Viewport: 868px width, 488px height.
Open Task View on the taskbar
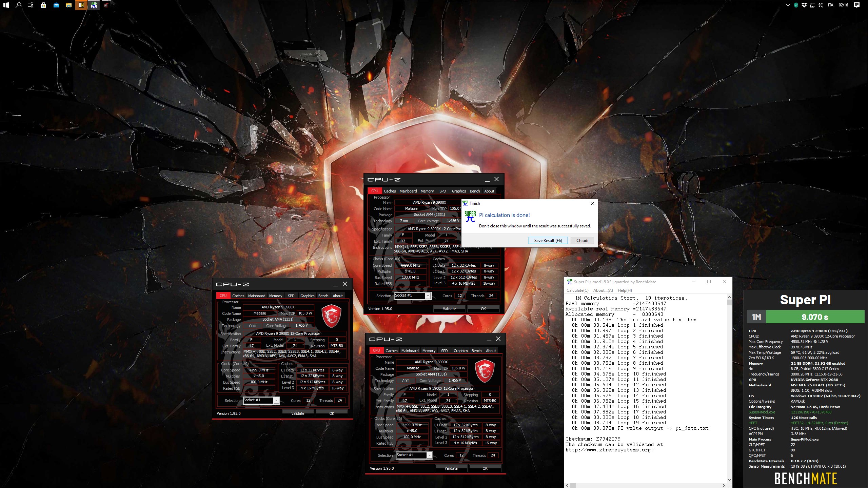coord(31,5)
